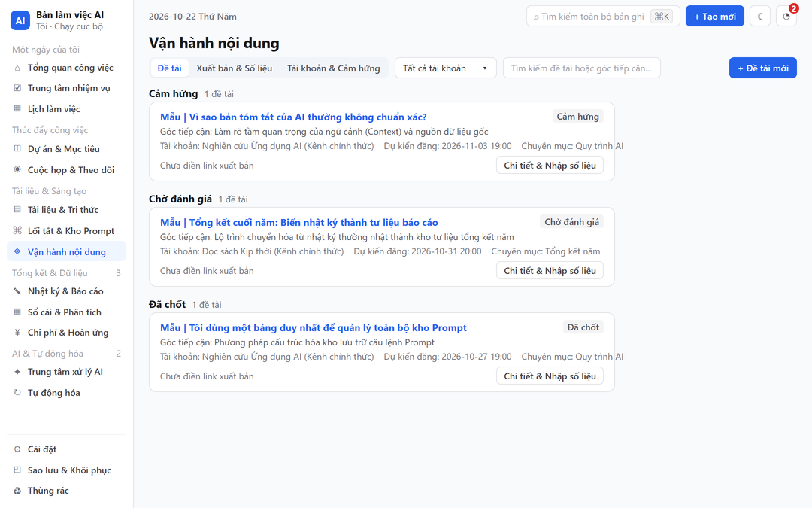Open notifications with the red badge

786,16
